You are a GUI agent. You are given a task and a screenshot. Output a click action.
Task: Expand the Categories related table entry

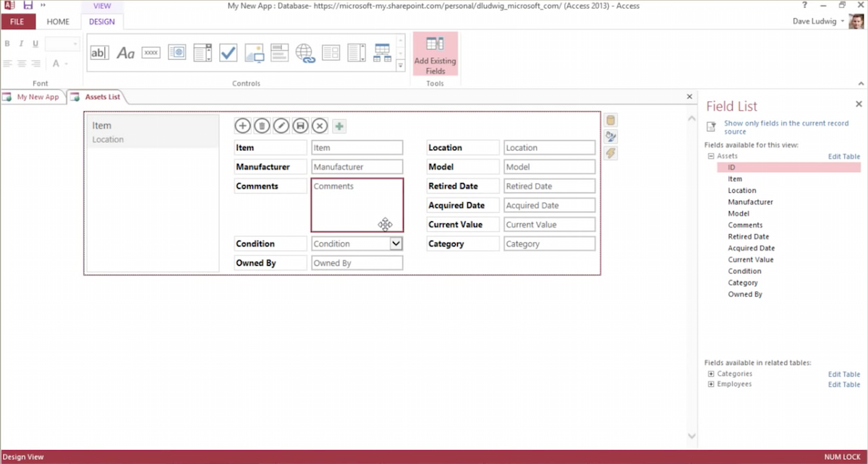[x=710, y=374]
